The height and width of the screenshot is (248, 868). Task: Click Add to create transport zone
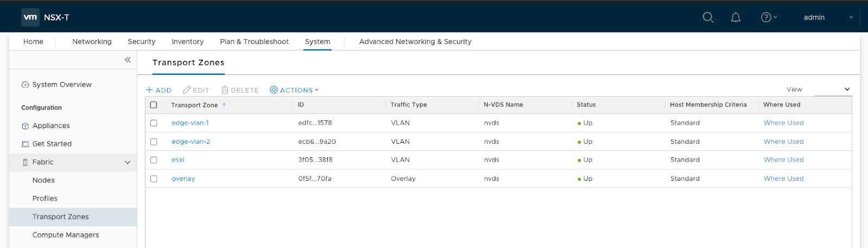point(158,90)
